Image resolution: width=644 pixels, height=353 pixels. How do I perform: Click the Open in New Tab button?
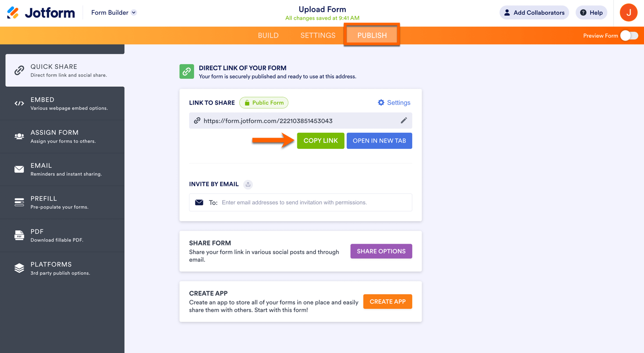click(379, 141)
